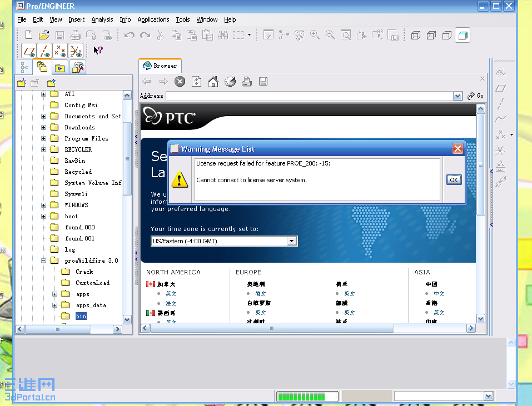Click browser Home icon

(213, 81)
